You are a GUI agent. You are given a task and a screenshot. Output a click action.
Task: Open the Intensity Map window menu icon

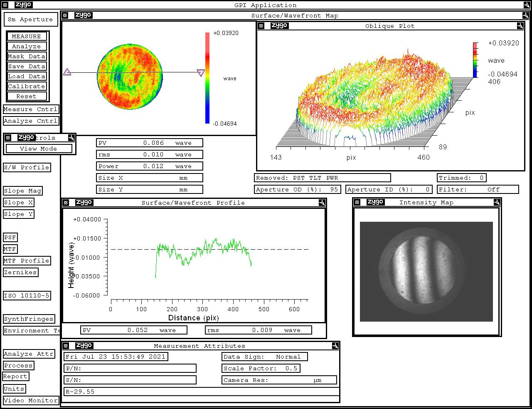pyautogui.click(x=357, y=202)
